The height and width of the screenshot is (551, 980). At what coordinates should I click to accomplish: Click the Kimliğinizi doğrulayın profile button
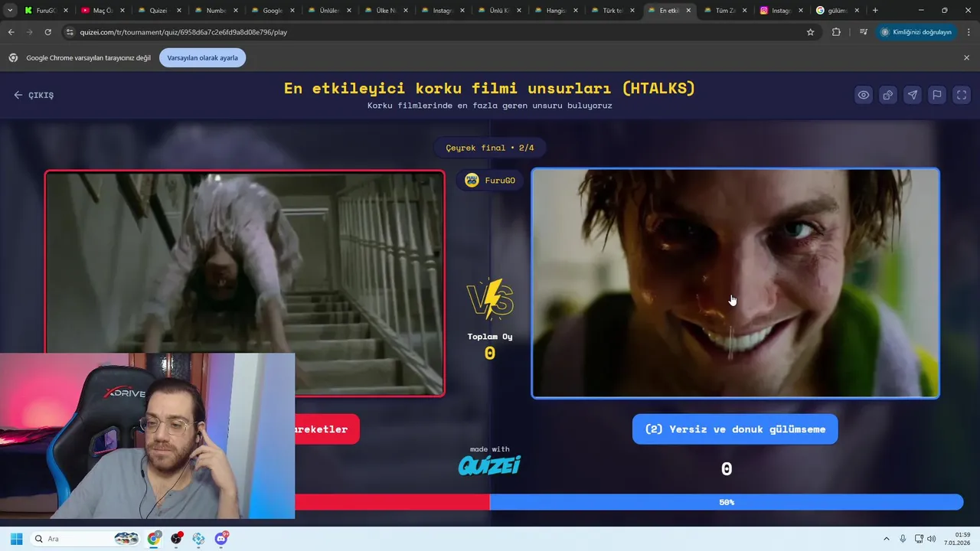coord(916,32)
